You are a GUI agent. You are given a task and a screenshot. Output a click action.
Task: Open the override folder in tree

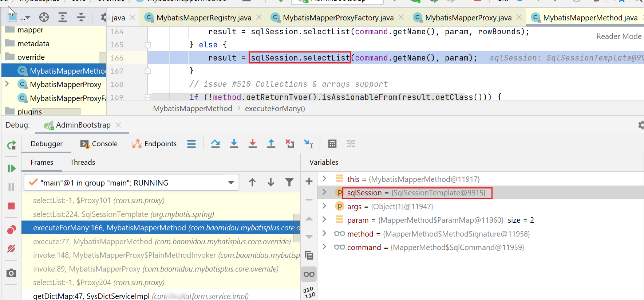pyautogui.click(x=31, y=57)
